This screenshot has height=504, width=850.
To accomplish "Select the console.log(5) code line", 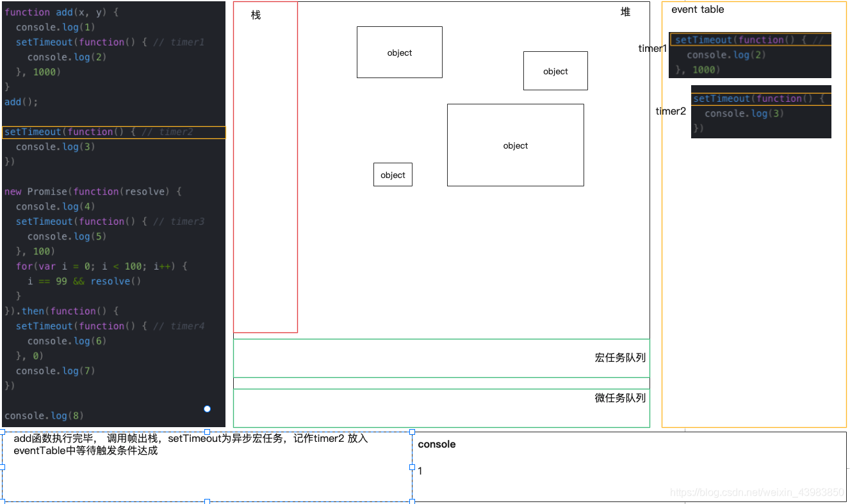I will tap(67, 236).
